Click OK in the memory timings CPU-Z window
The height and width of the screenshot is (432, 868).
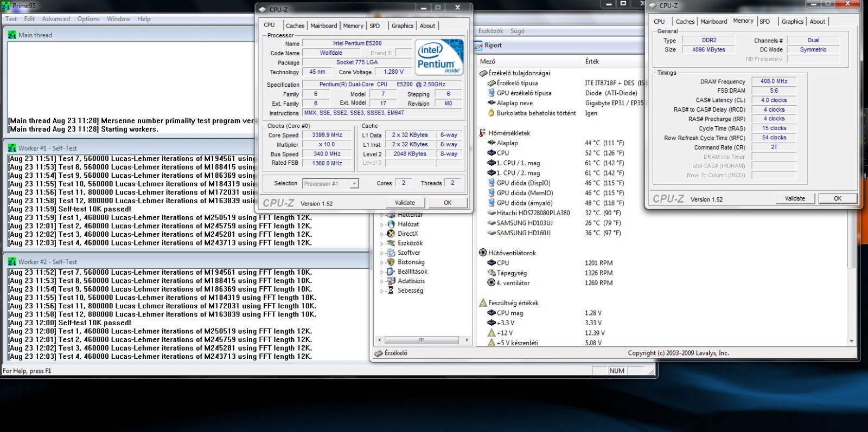pos(838,198)
